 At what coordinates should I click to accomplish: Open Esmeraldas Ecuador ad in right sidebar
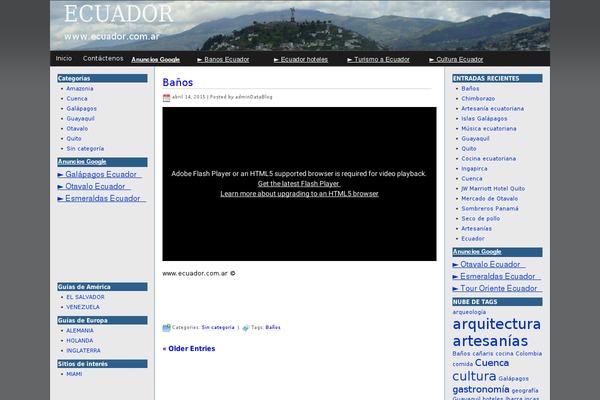point(496,276)
